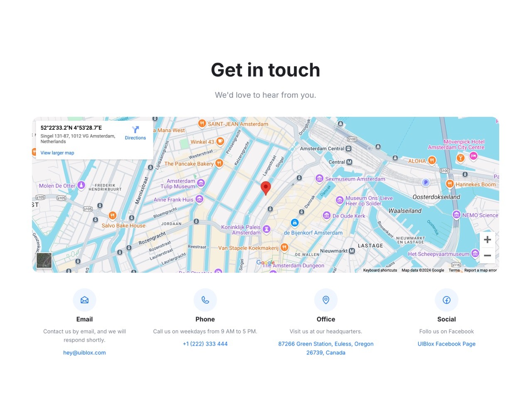Select Amsterdam Central train station icon

coord(348,149)
